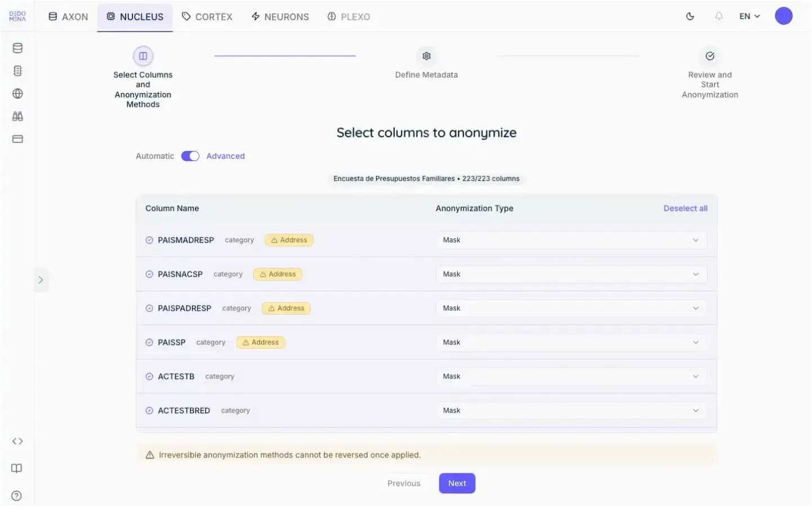Click the Deselect all link
This screenshot has height=507, width=812.
tap(685, 208)
